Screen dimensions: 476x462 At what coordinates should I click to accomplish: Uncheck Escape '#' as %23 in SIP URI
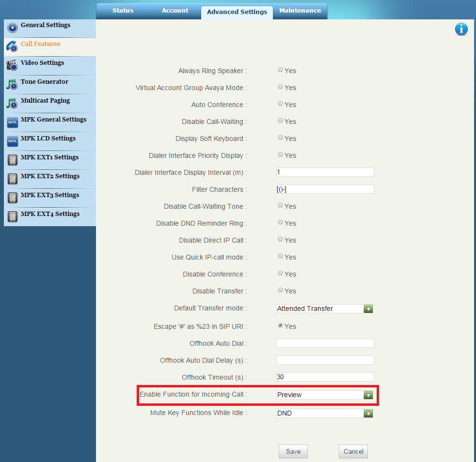280,326
